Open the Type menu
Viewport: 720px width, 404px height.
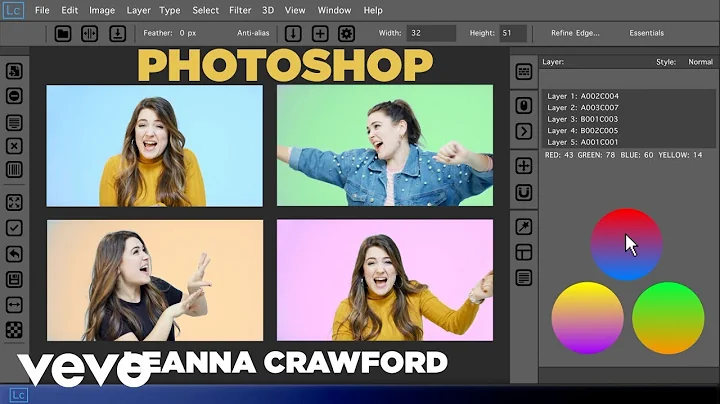[169, 10]
